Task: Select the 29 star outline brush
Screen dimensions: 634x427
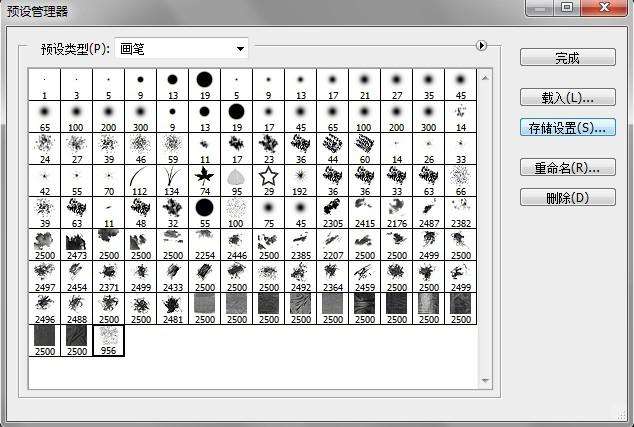Action: [268, 180]
